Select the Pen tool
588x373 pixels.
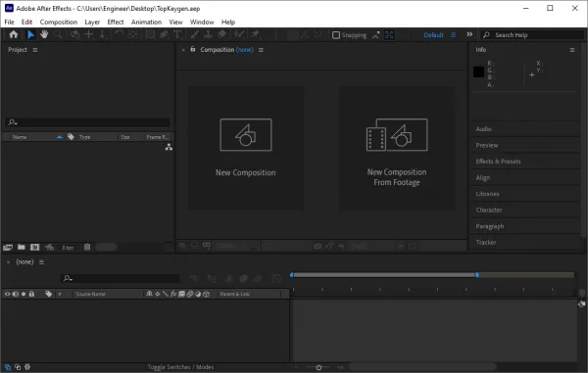pos(164,35)
